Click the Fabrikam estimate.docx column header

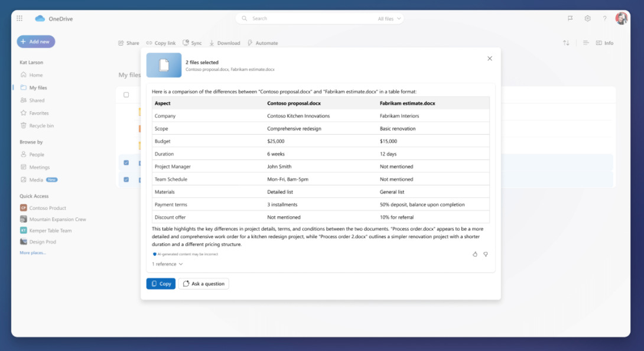pos(408,103)
